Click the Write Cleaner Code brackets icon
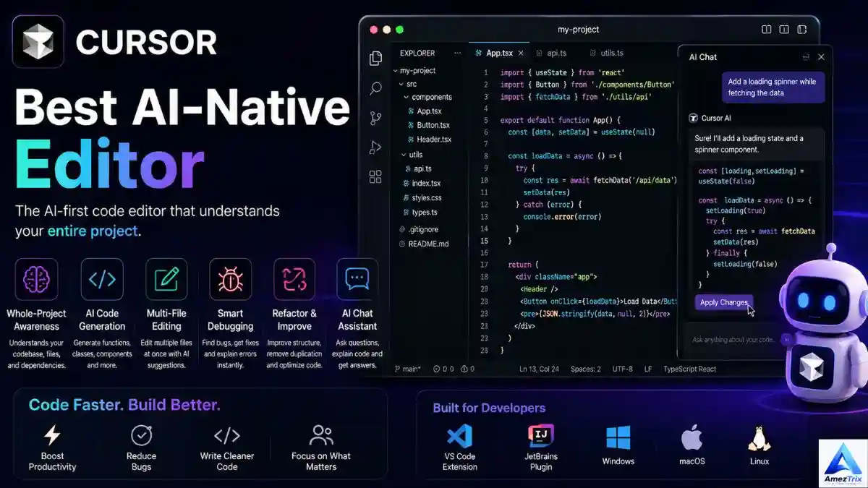The height and width of the screenshot is (488, 868). pyautogui.click(x=227, y=435)
